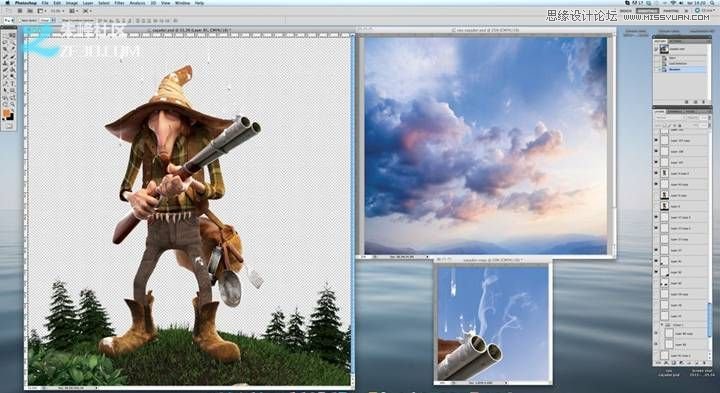Open the Image menu
The height and width of the screenshot is (393, 720).
click(71, 3)
